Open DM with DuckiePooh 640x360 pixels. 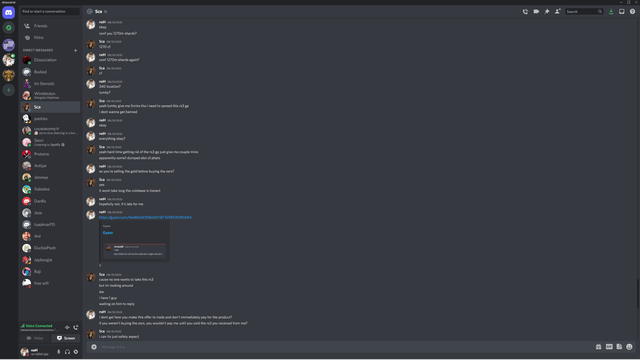pyautogui.click(x=50, y=248)
